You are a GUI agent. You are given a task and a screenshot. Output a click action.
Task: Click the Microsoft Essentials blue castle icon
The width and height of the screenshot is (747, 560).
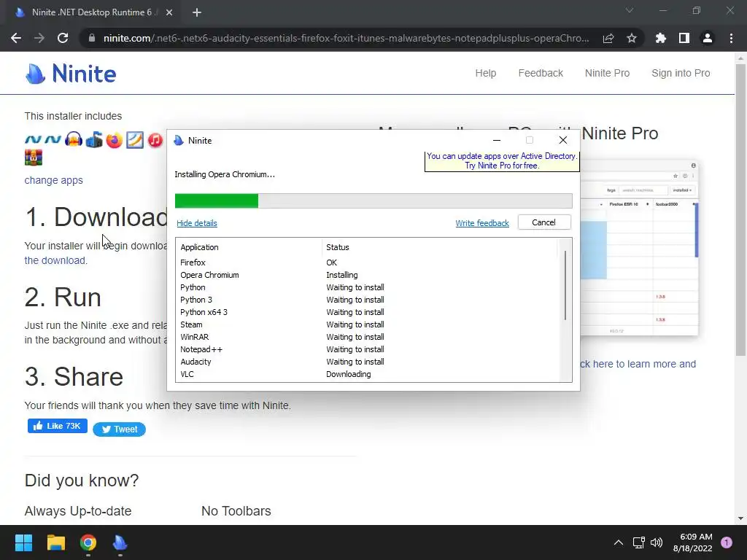pos(94,140)
